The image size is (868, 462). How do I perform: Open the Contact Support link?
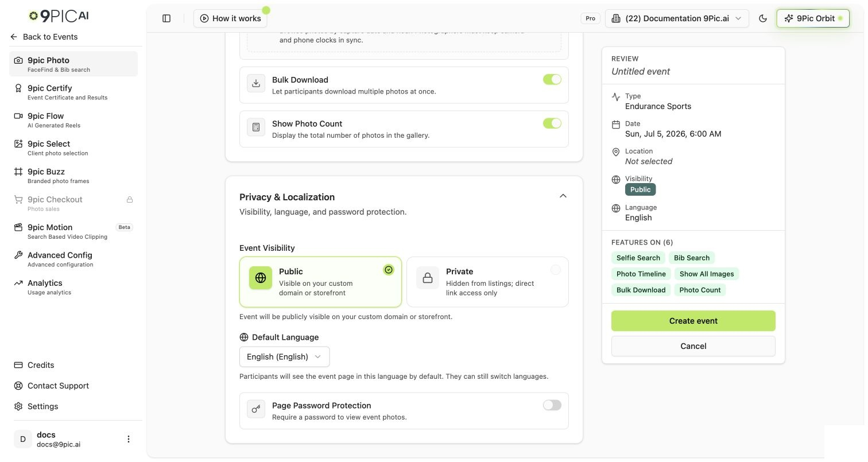point(51,386)
